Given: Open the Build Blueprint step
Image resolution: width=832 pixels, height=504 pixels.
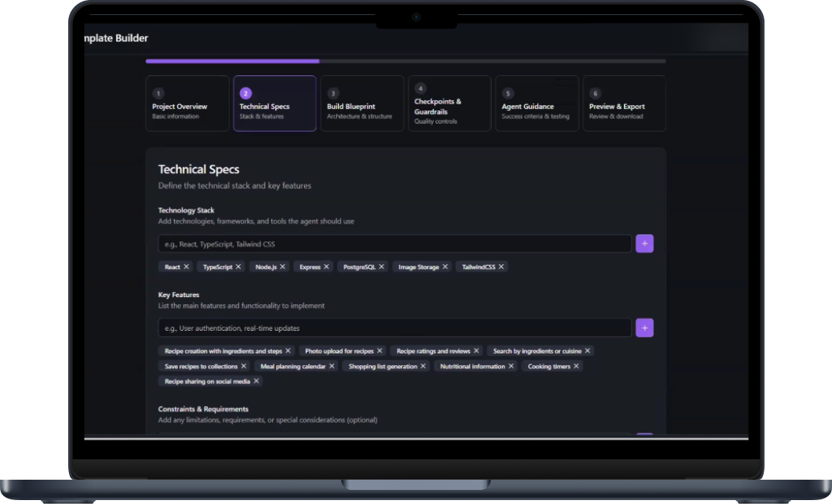Looking at the screenshot, I should (x=362, y=103).
